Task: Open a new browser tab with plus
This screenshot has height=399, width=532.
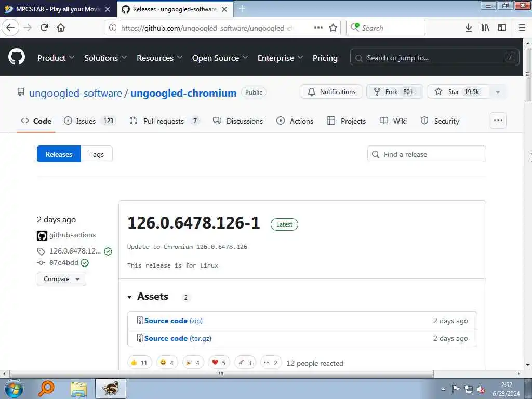Action: coord(242,9)
